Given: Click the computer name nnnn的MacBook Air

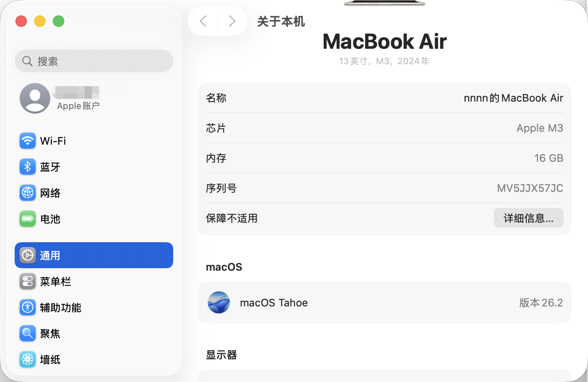Looking at the screenshot, I should 513,98.
